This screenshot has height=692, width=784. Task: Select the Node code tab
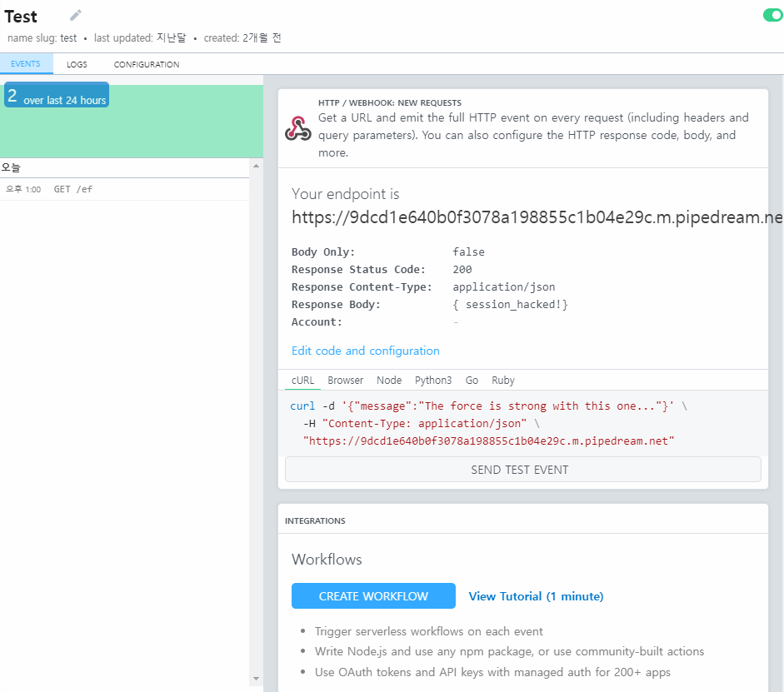389,381
